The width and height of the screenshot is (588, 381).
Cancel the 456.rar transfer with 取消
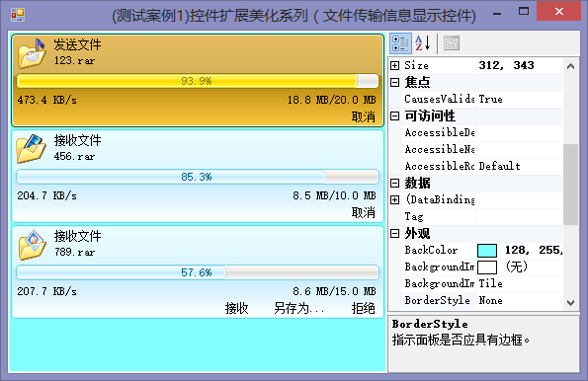(x=363, y=213)
